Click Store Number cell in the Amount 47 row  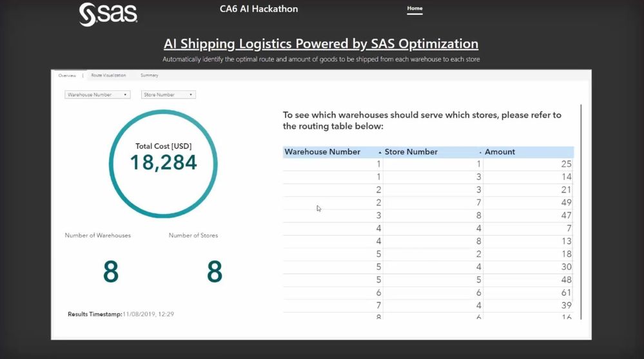(x=433, y=216)
